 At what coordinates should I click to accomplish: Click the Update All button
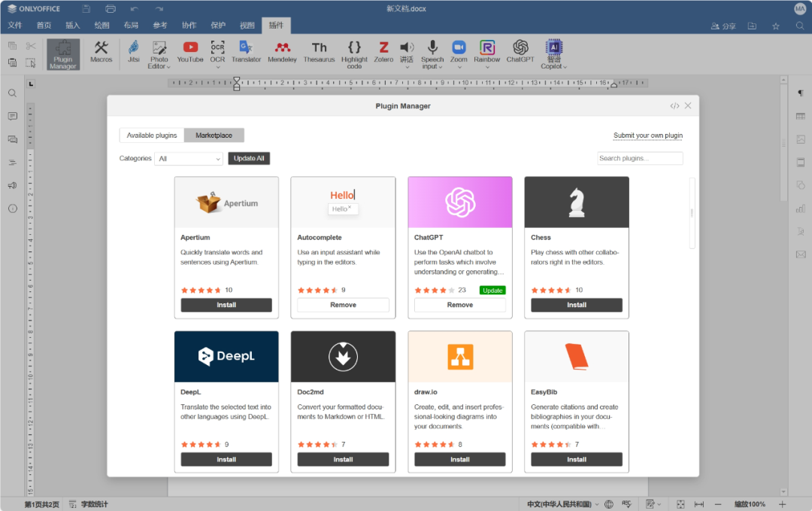249,159
